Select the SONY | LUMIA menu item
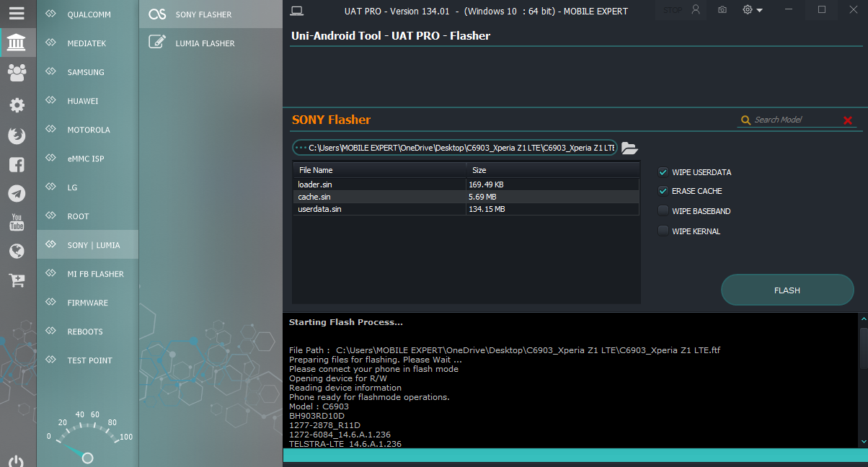This screenshot has width=868, height=467. 87,245
